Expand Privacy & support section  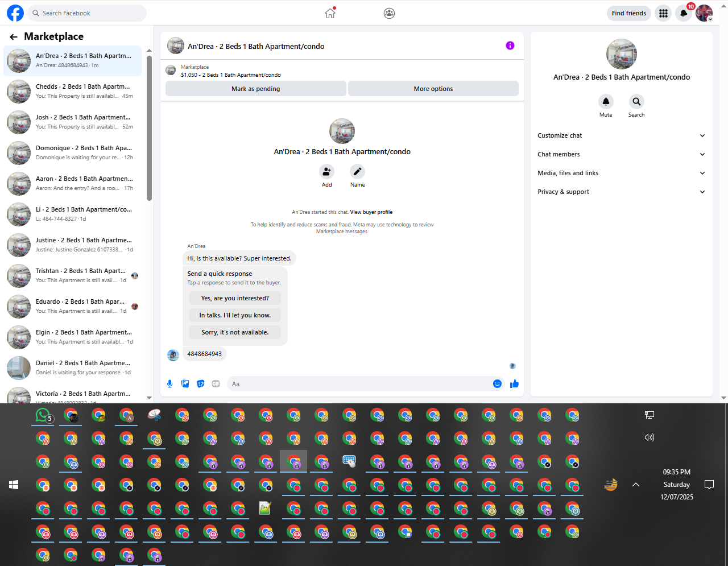(622, 192)
